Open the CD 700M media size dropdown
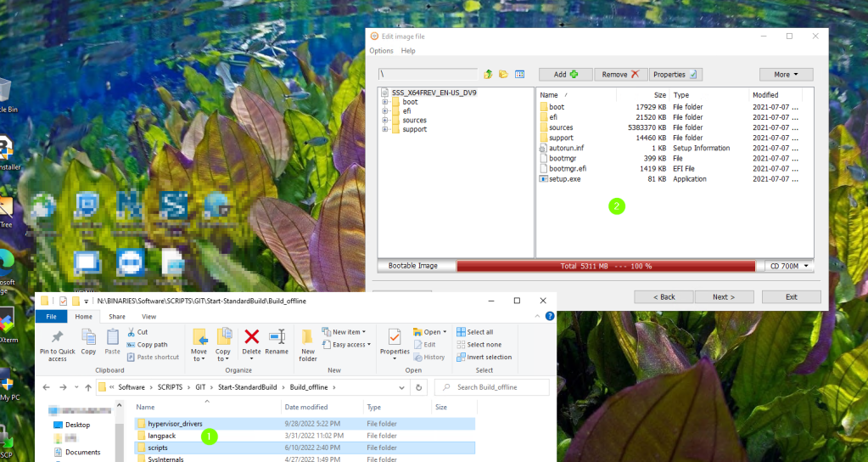The height and width of the screenshot is (462, 868). tap(789, 266)
